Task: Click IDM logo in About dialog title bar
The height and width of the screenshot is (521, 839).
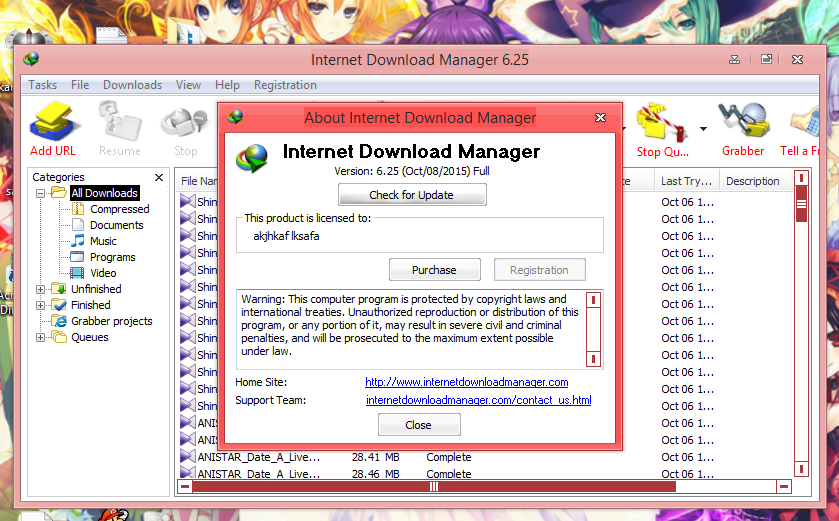Action: tap(235, 117)
